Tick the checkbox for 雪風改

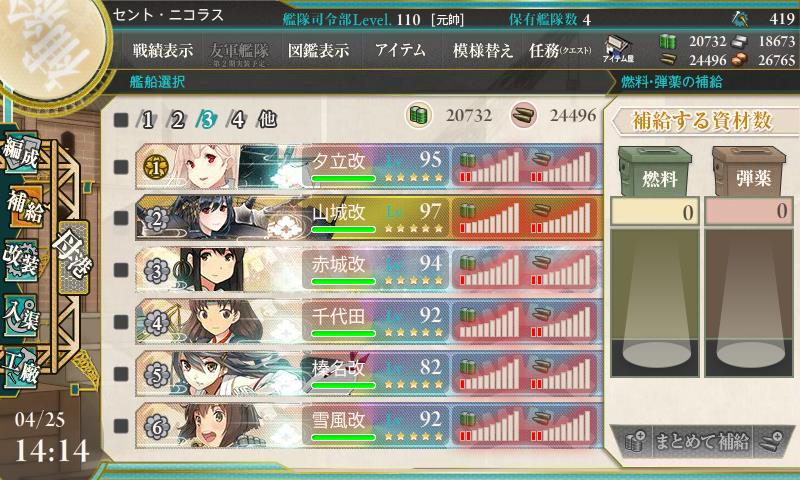pos(121,425)
